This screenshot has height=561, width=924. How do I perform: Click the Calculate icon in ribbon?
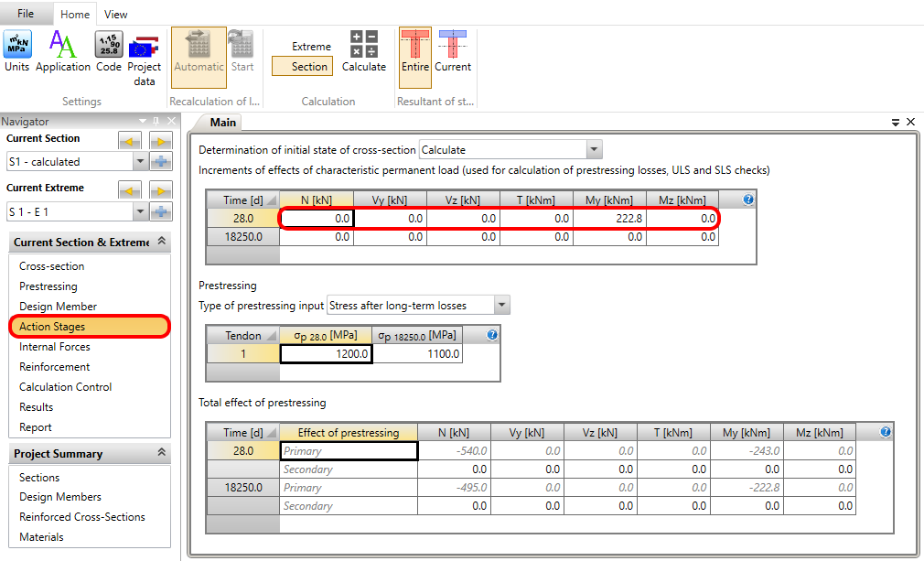364,51
